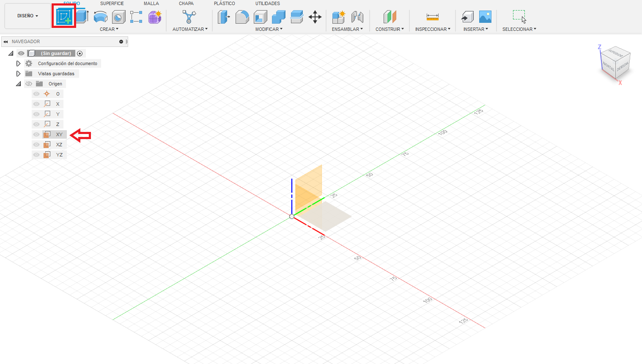Switch to the PLÁSTICO tab

click(x=225, y=3)
